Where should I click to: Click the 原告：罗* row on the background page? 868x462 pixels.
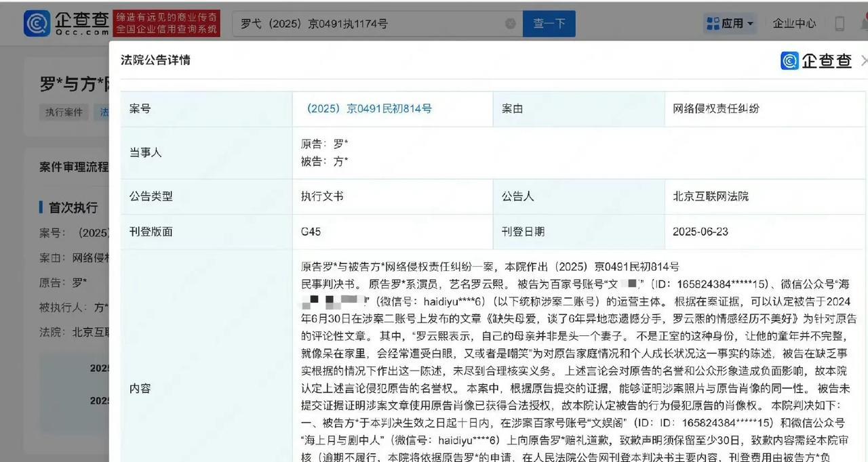63,282
